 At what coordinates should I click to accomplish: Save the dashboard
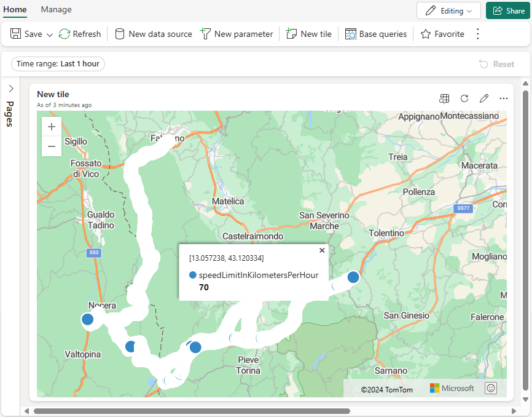click(26, 34)
